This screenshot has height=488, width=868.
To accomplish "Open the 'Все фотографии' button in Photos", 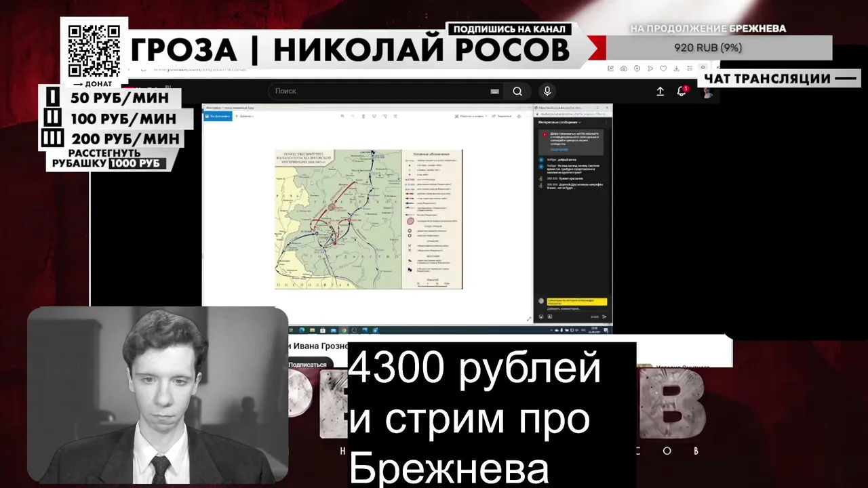I will [x=217, y=116].
